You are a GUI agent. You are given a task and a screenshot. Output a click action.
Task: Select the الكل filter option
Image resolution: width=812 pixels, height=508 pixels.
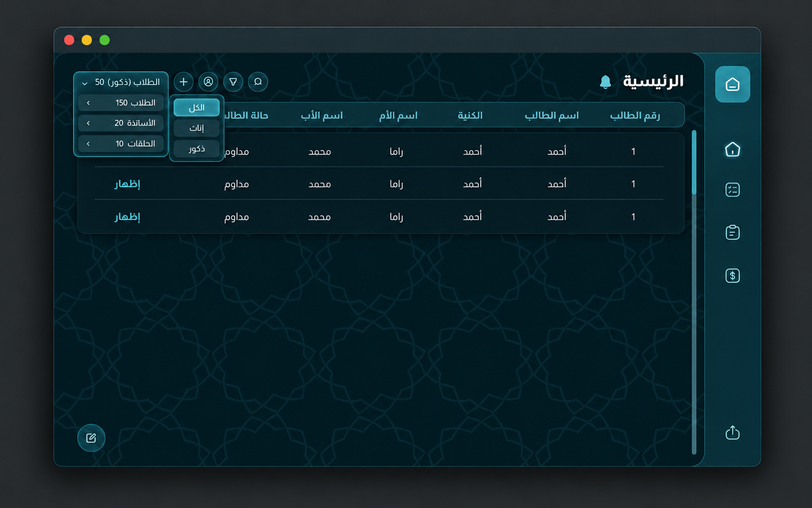coord(197,108)
